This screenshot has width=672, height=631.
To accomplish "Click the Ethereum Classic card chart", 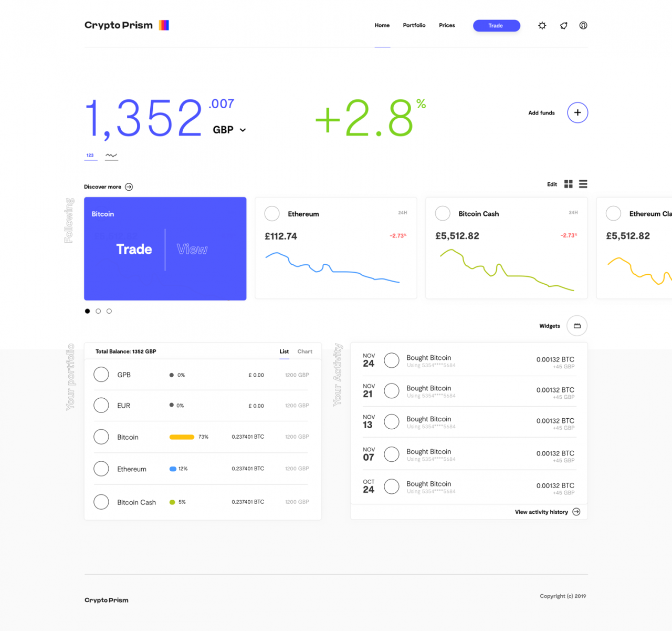I will [x=639, y=271].
